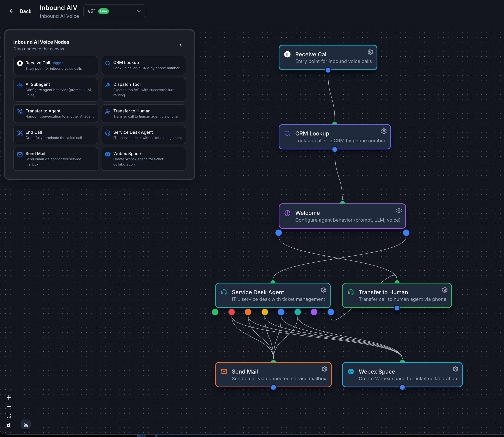The height and width of the screenshot is (437, 504).
Task: Select the CRM Lookup palette card
Action: click(143, 65)
